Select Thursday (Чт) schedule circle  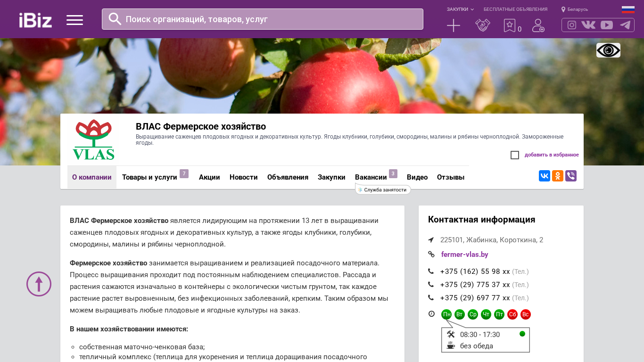486,314
